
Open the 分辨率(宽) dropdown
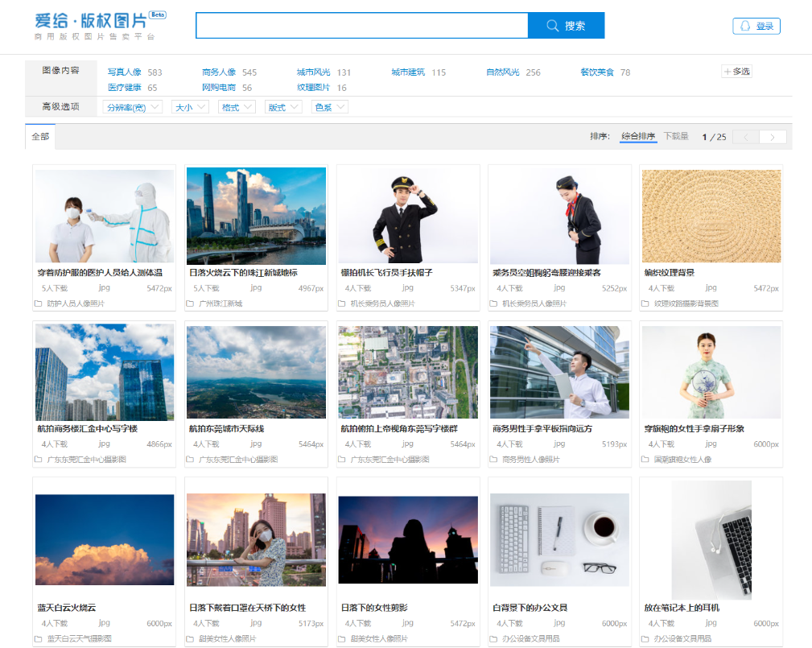click(133, 107)
